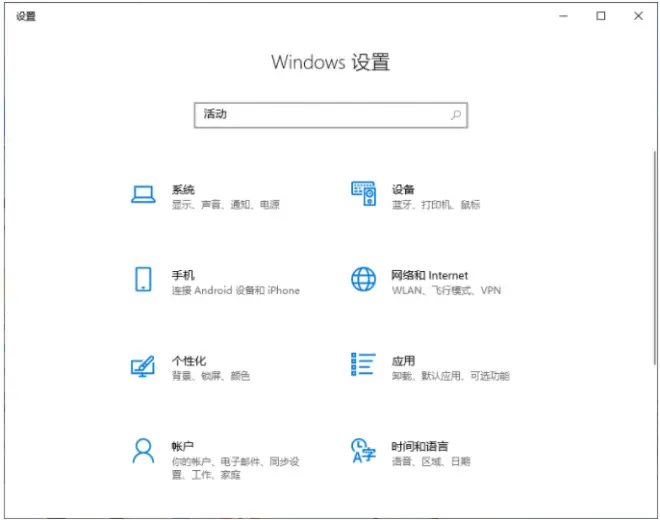Viewport: 660px width, 520px height.
Task: Open the 个性化 paintbrush icon
Action: tap(143, 366)
